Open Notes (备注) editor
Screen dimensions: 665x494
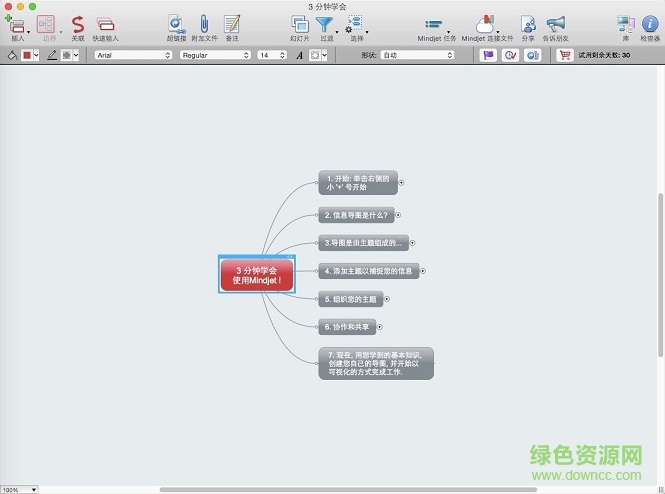click(x=232, y=24)
